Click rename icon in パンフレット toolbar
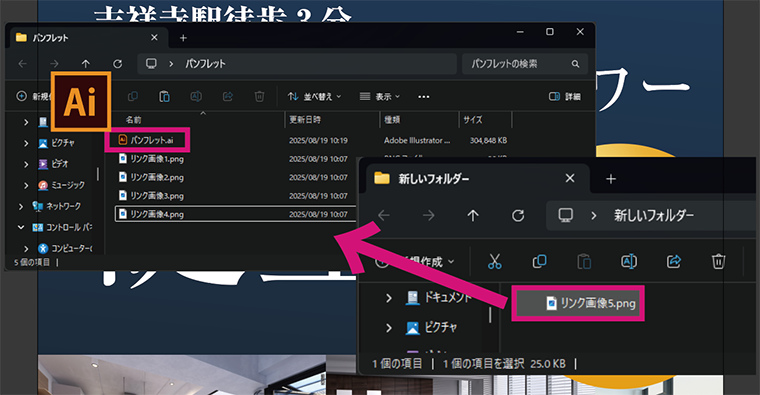The image size is (760, 395). (x=196, y=96)
